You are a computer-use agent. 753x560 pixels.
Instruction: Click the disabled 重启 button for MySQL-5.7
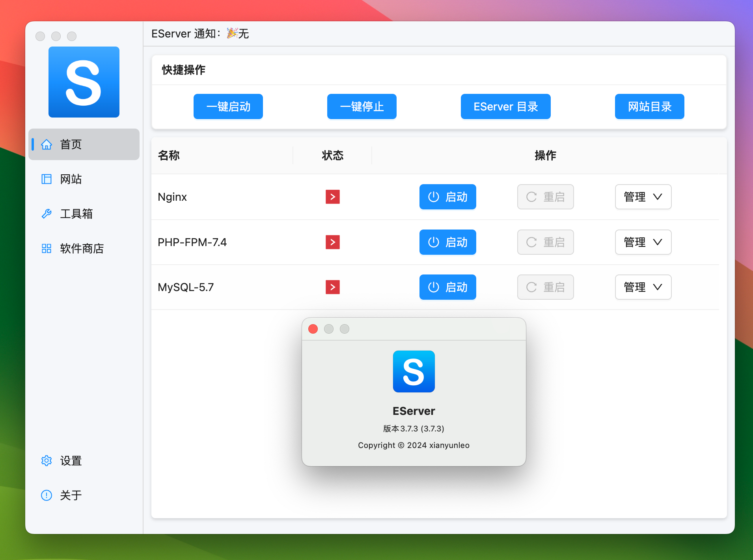coord(546,287)
